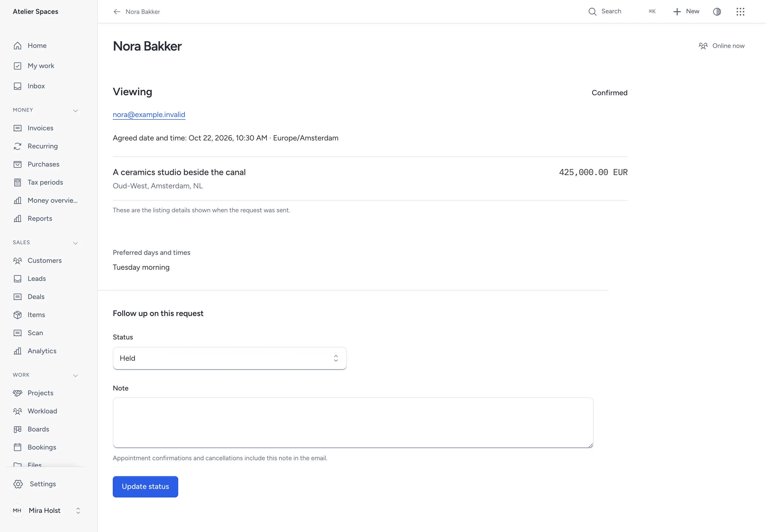Viewport: 766px width, 532px height.
Task: Open Deals in the sidebar
Action: [36, 297]
